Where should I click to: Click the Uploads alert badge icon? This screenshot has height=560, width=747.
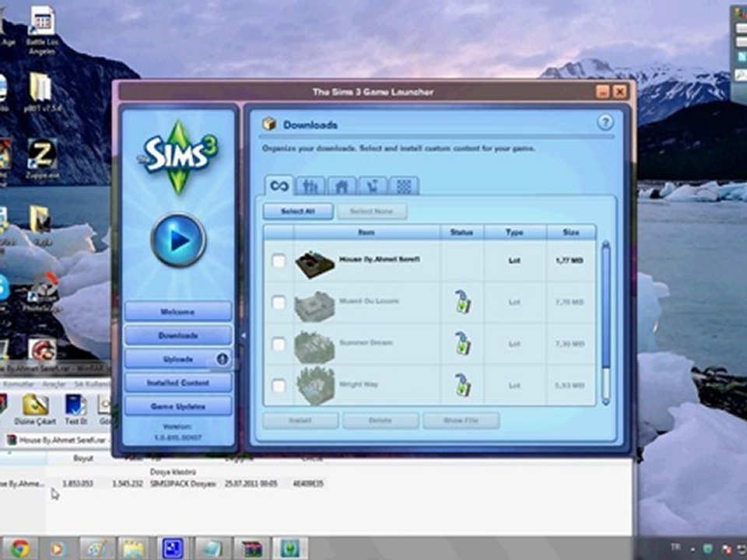[x=222, y=359]
